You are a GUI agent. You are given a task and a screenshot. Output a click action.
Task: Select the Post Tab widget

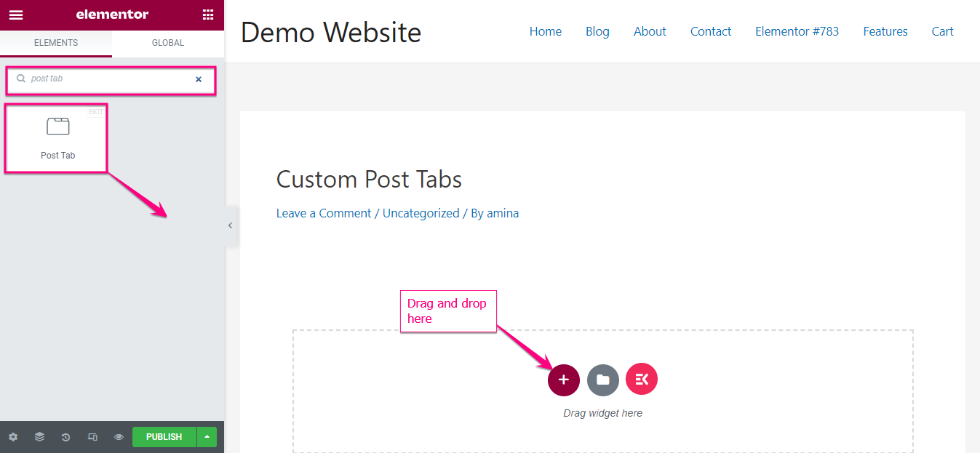[57, 137]
